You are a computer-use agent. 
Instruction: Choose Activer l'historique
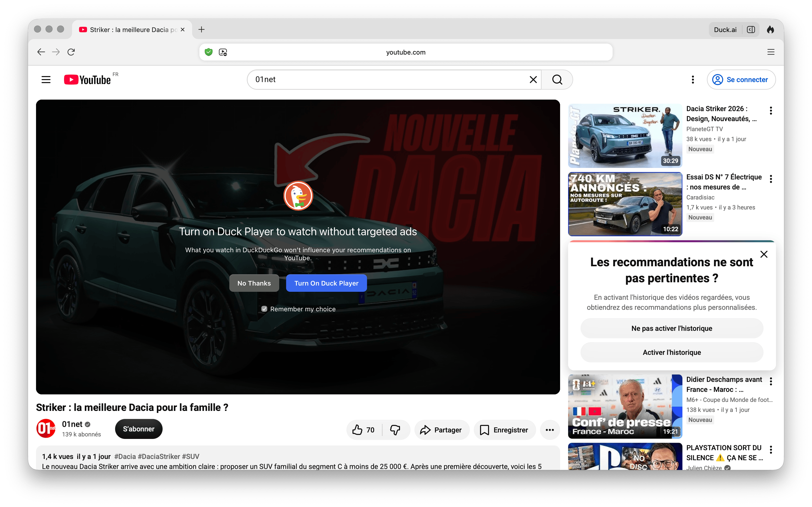672,352
